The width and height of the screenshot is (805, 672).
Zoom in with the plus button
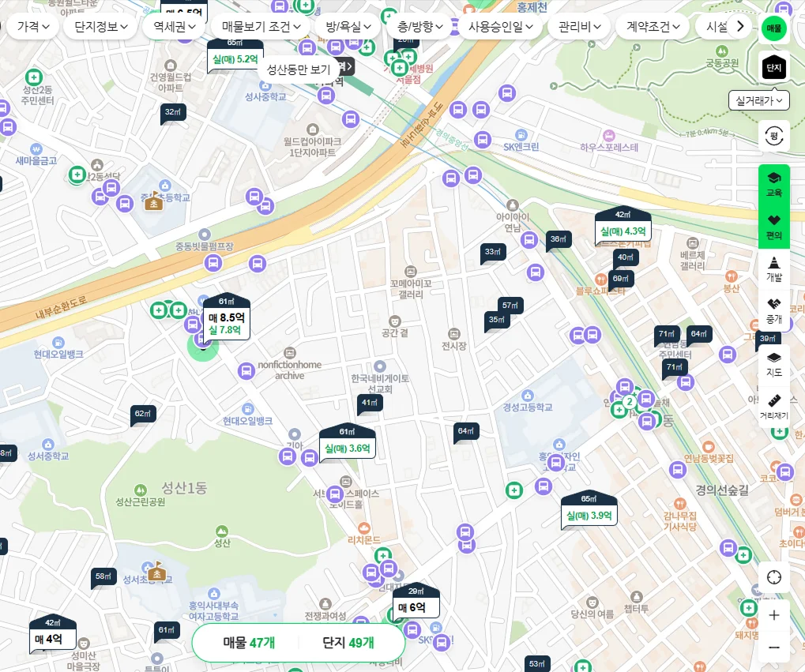(x=773, y=615)
